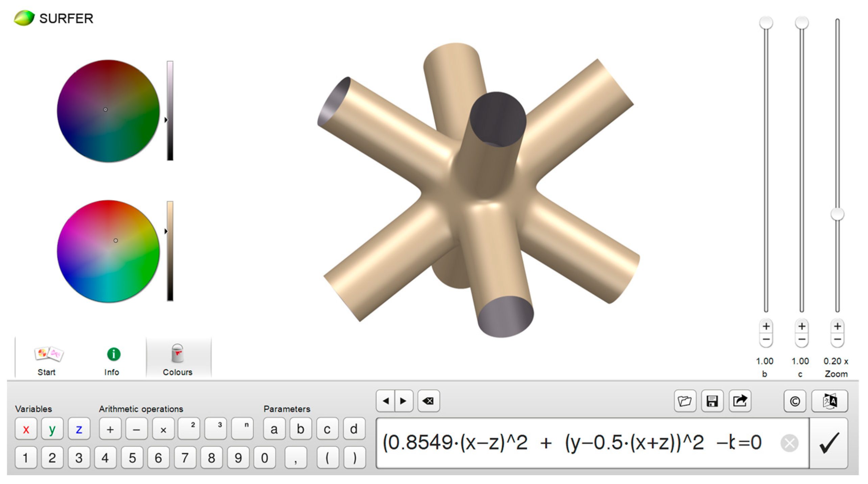Viewport: 868px width, 484px height.
Task: Click the language translation icon
Action: 829,401
